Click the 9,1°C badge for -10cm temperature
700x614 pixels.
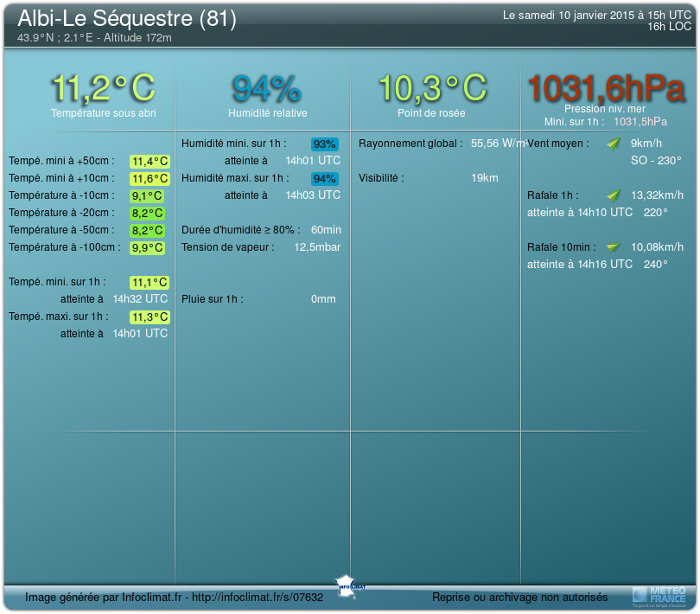coord(147,195)
